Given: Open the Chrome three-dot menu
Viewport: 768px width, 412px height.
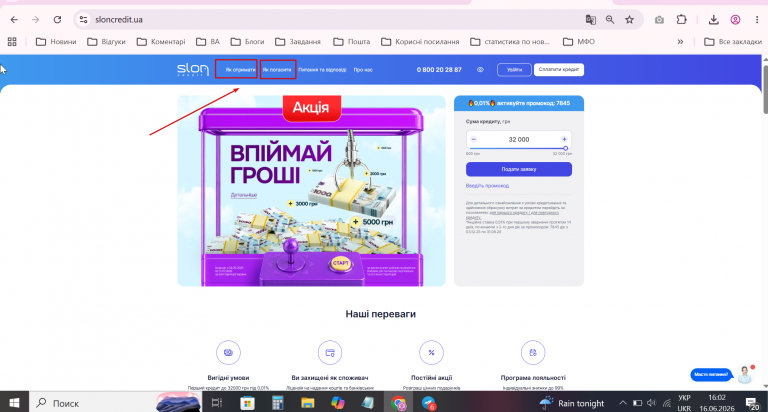Looking at the screenshot, I should (757, 20).
